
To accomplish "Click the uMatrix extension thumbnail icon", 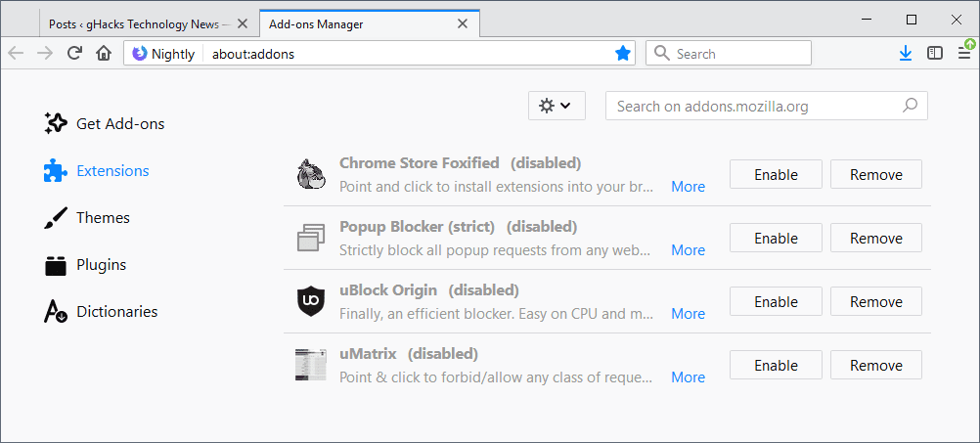I will coord(311,365).
